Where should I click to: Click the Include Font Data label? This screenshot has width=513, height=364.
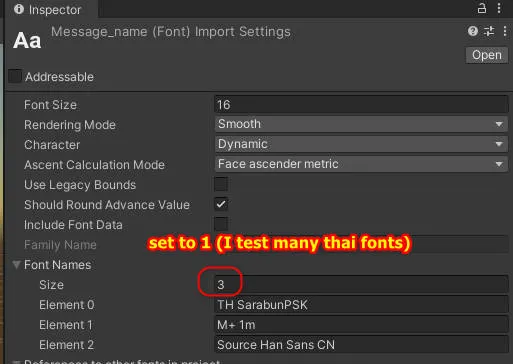[73, 225]
